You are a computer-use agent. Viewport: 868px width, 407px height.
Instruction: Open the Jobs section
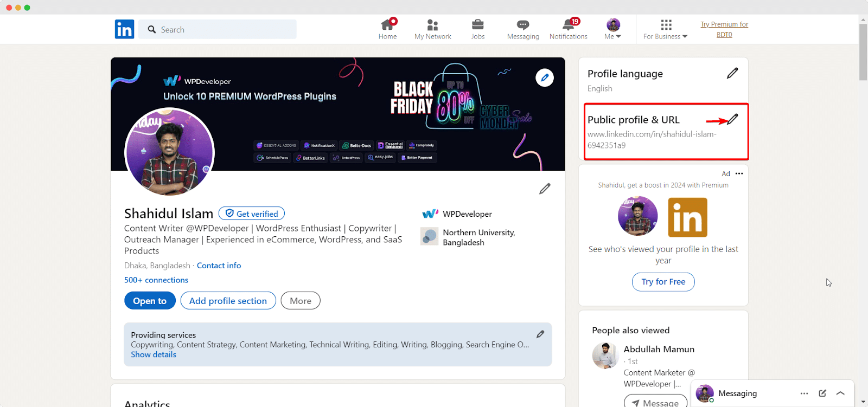[x=478, y=29]
